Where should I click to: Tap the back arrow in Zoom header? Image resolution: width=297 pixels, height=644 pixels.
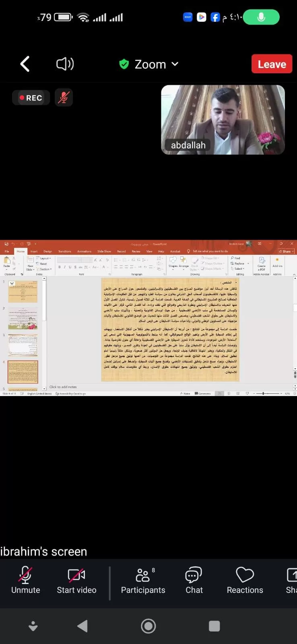25,64
